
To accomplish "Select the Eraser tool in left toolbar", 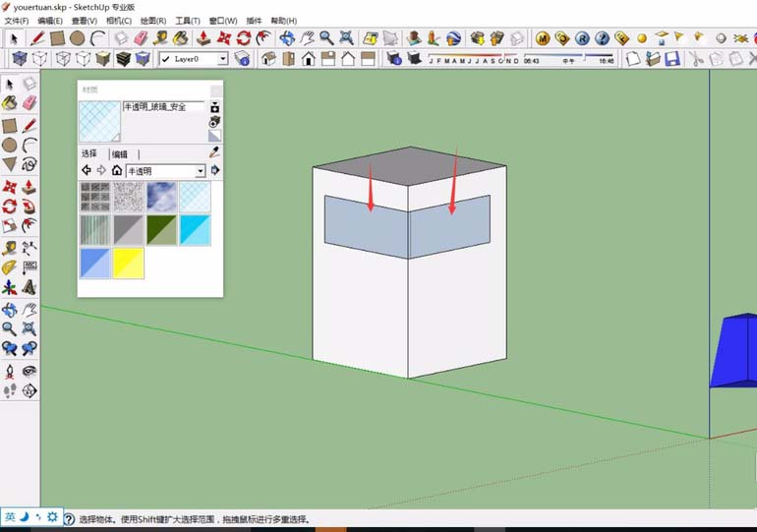I will click(x=29, y=103).
